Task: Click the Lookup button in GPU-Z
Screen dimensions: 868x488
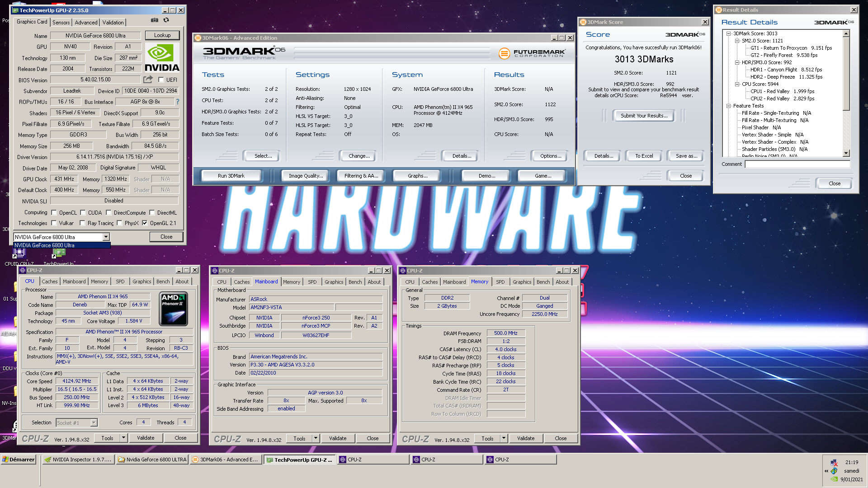Action: pos(162,35)
